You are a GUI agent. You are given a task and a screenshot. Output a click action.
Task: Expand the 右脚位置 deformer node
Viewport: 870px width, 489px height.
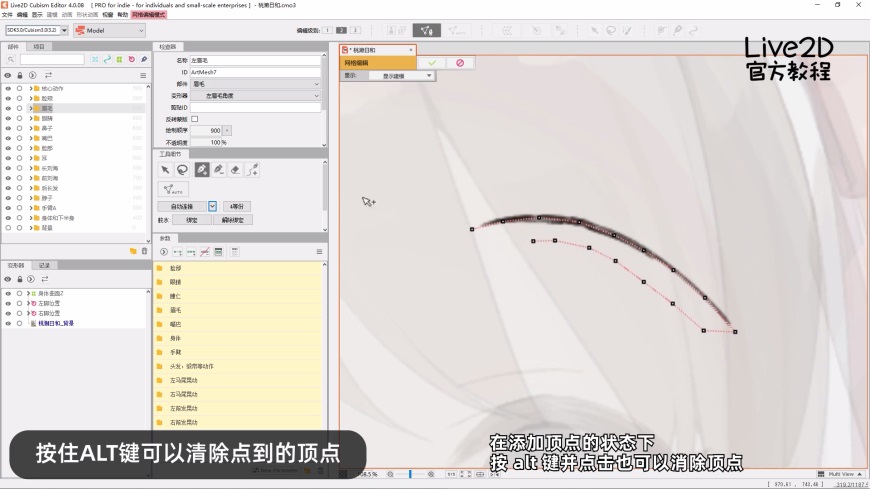(28, 314)
